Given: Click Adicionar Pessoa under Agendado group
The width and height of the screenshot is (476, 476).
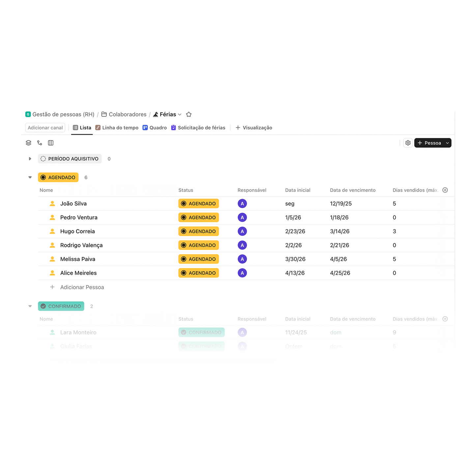Looking at the screenshot, I should pyautogui.click(x=82, y=287).
